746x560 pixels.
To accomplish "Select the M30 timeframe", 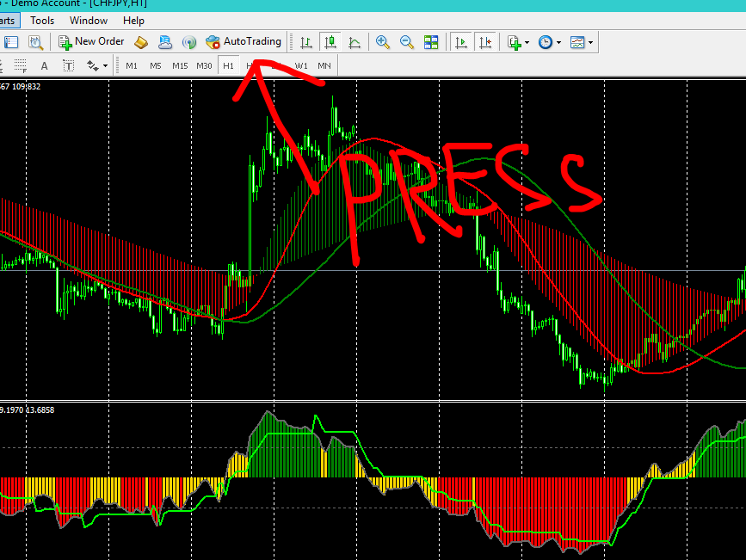I will 204,65.
